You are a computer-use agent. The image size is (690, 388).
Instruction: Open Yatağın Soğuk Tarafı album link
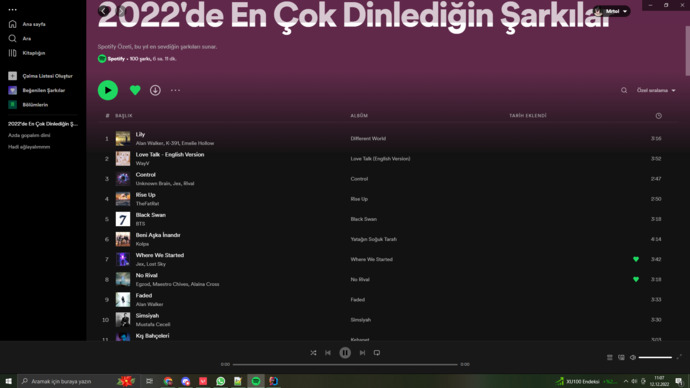click(x=373, y=239)
